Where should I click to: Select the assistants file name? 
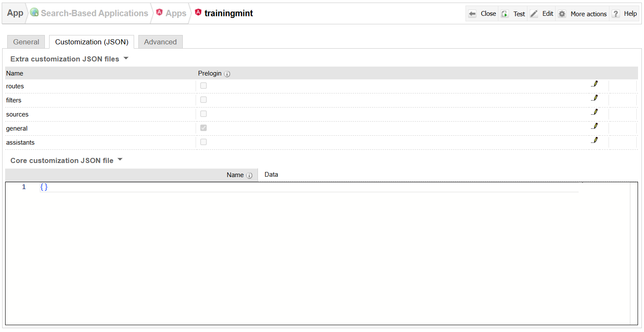tap(20, 143)
